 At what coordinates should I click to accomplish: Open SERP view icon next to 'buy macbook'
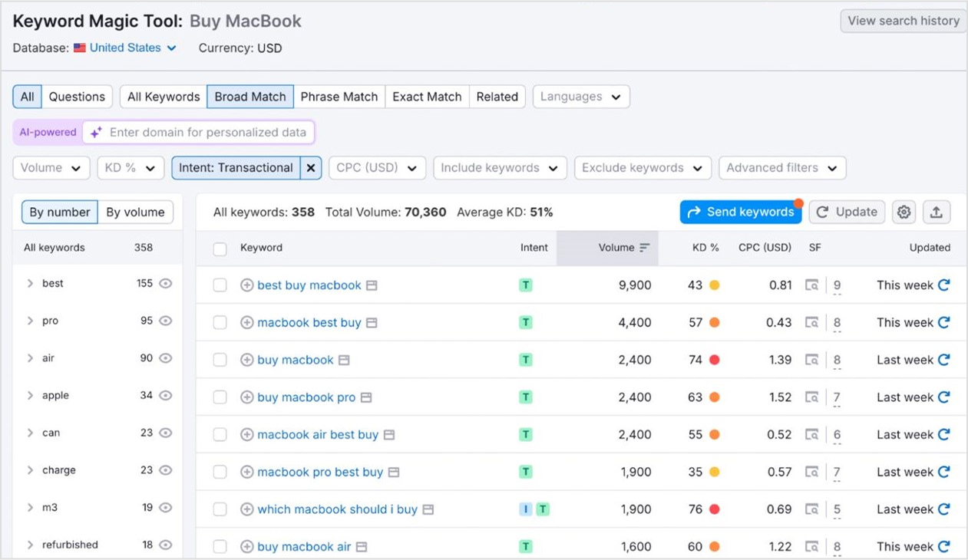pyautogui.click(x=344, y=360)
